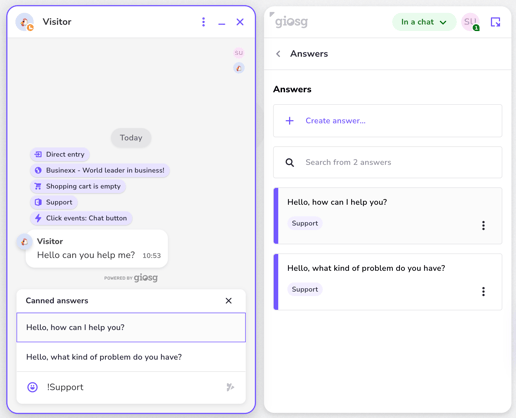
Task: Click the Direct entry tag
Action: pos(60,154)
